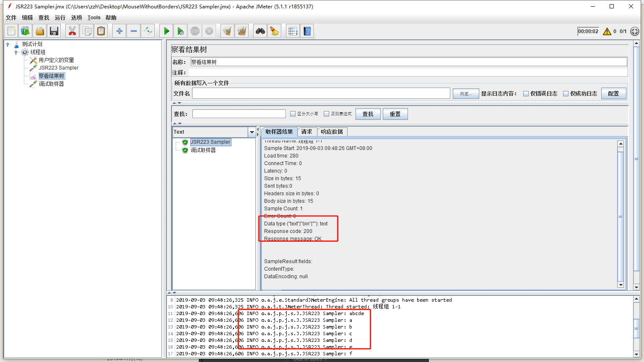Start test with no pauses
Screen dimensions: 644x362
coord(181,31)
